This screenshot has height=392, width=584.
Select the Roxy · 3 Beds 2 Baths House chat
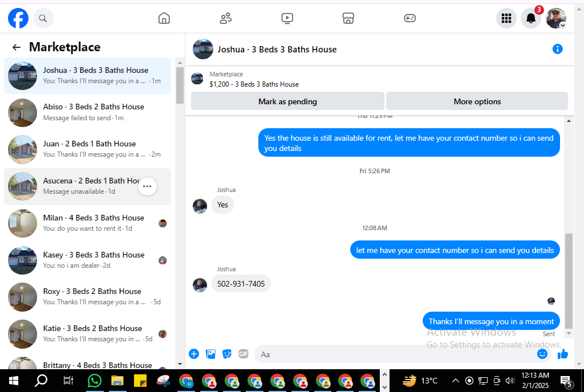coord(87,297)
